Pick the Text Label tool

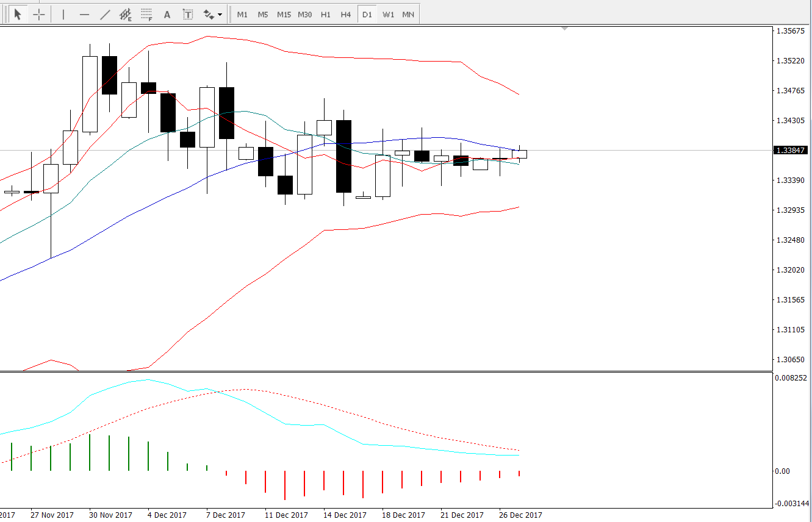[188, 15]
